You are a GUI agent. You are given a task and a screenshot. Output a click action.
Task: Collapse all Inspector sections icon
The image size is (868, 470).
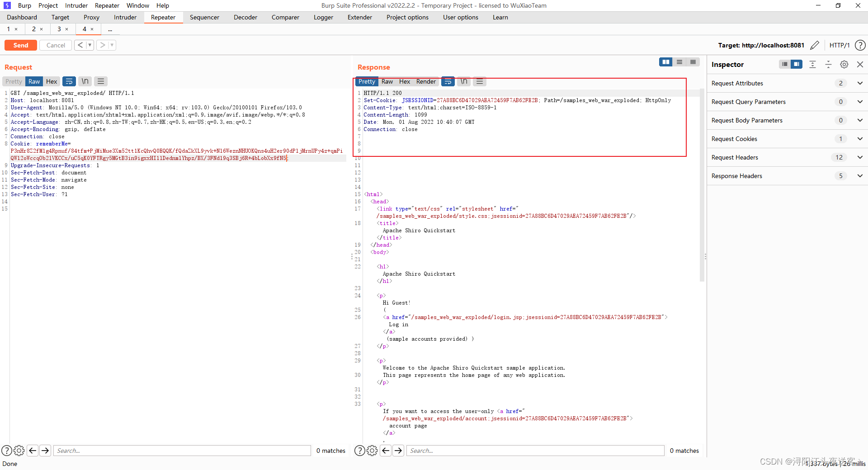[x=828, y=64]
